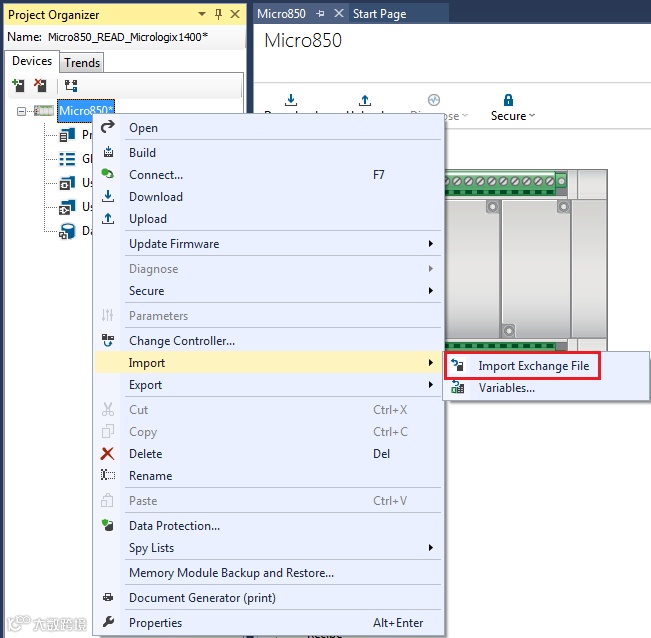The image size is (651, 638).
Task: Click the Secure lock icon in toolbar
Action: click(508, 100)
